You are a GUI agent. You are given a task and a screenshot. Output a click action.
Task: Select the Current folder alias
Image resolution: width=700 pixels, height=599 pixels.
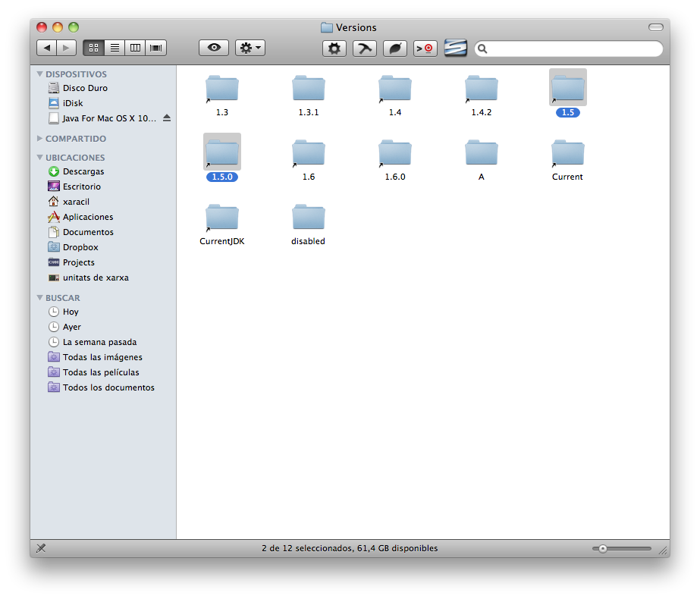[x=568, y=153]
